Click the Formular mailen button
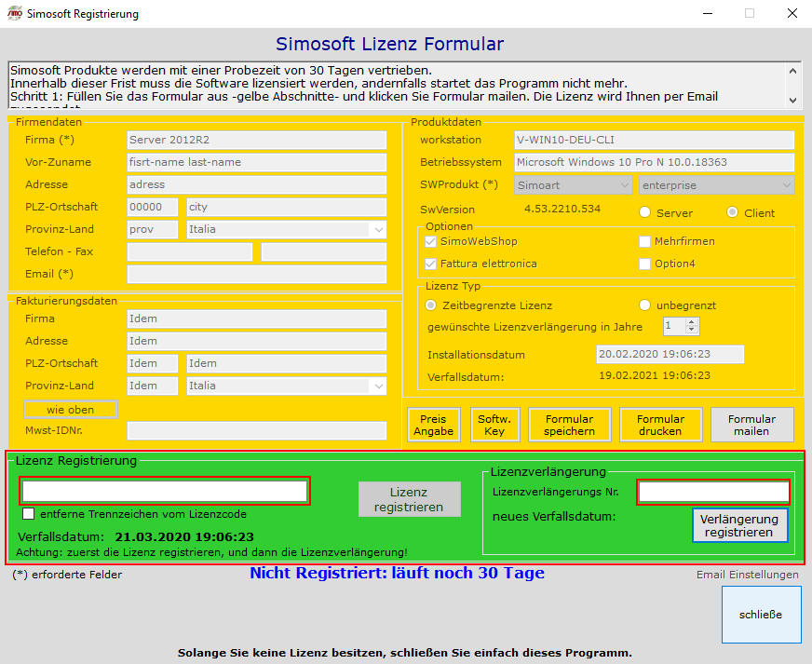Viewport: 812px width, 664px height. point(751,425)
